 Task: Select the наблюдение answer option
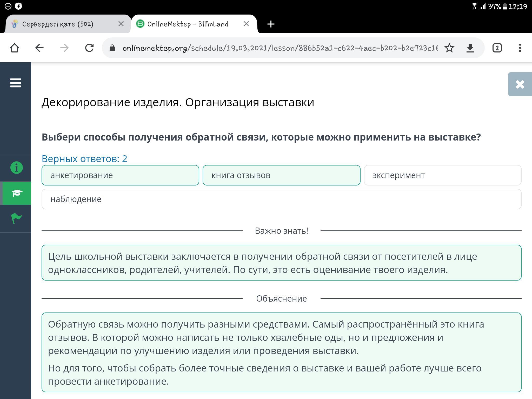(x=281, y=199)
